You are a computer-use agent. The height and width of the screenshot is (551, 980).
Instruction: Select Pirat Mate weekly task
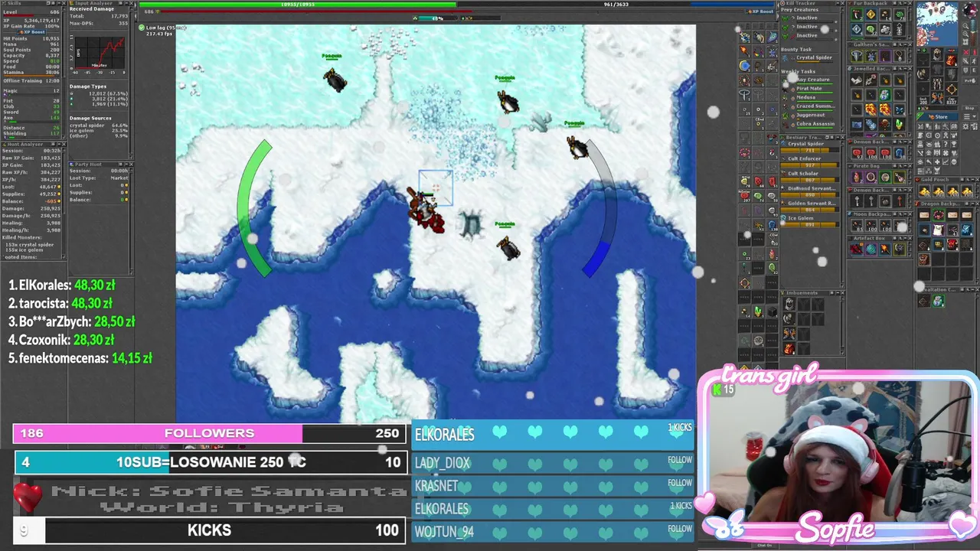(x=808, y=88)
